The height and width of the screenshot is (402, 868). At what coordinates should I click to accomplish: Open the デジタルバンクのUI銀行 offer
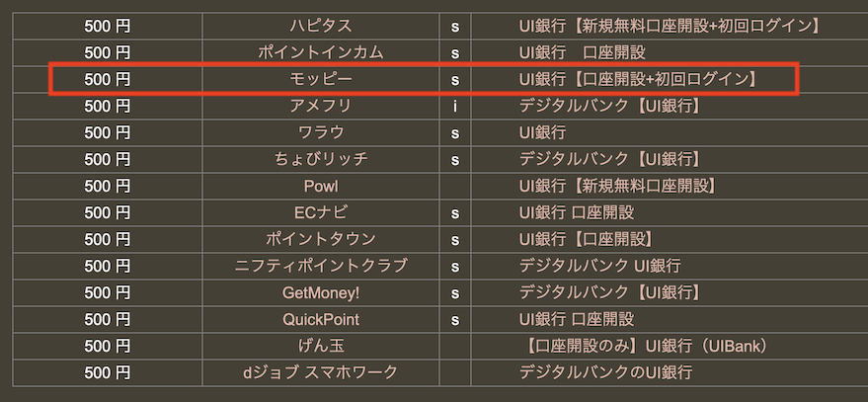[x=605, y=372]
